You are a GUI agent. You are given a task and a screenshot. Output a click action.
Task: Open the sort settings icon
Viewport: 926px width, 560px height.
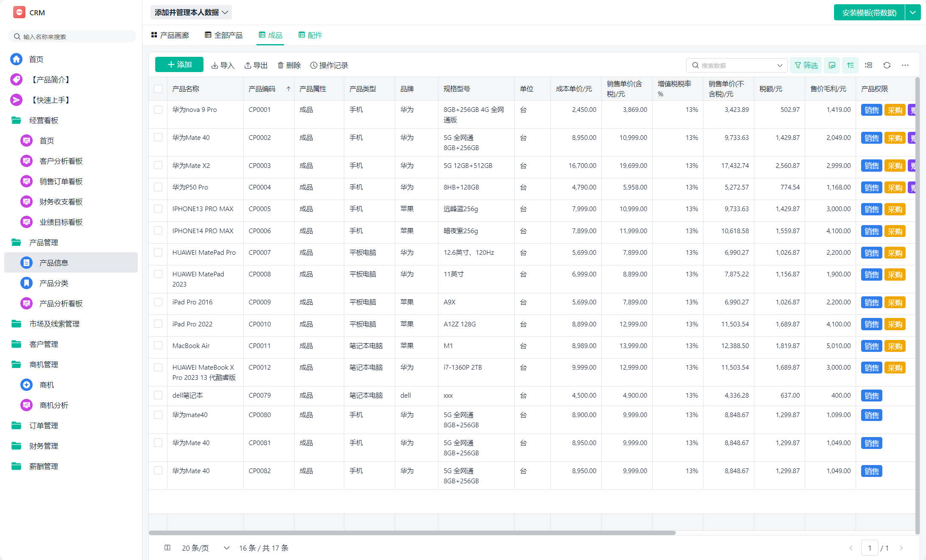pos(850,65)
